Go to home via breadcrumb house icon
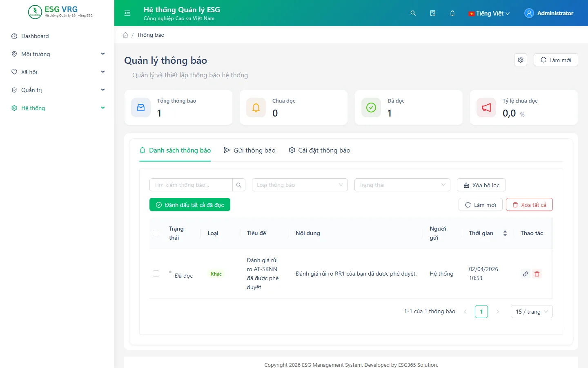The image size is (588, 368). click(125, 35)
